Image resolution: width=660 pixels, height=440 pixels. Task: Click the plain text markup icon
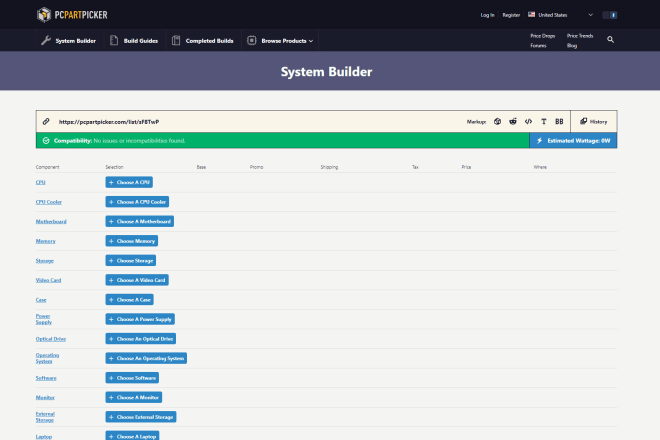(543, 122)
